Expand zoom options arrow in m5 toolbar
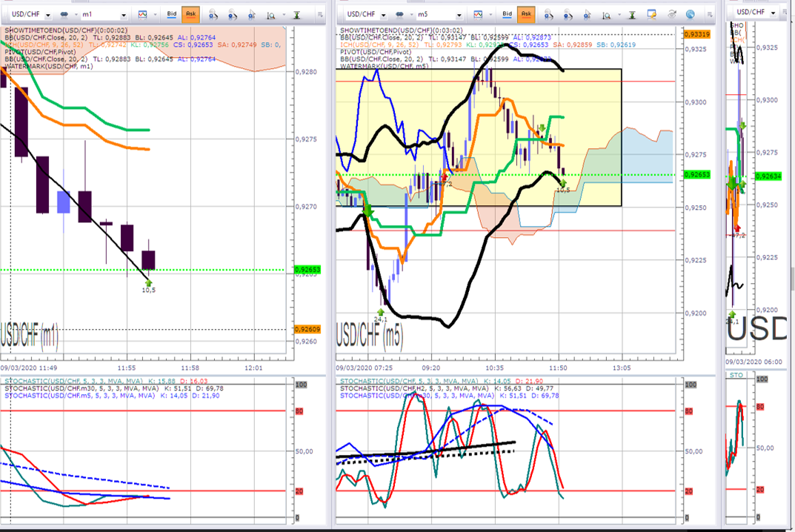Viewport: 795px width, 532px height. tap(619, 16)
